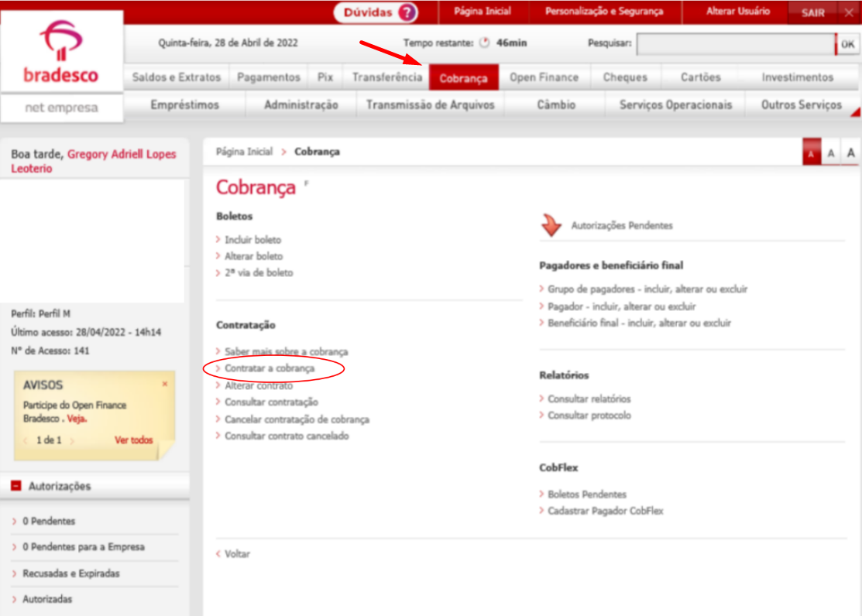The height and width of the screenshot is (616, 862).
Task: Click Incluir boleto link
Action: tap(253, 240)
